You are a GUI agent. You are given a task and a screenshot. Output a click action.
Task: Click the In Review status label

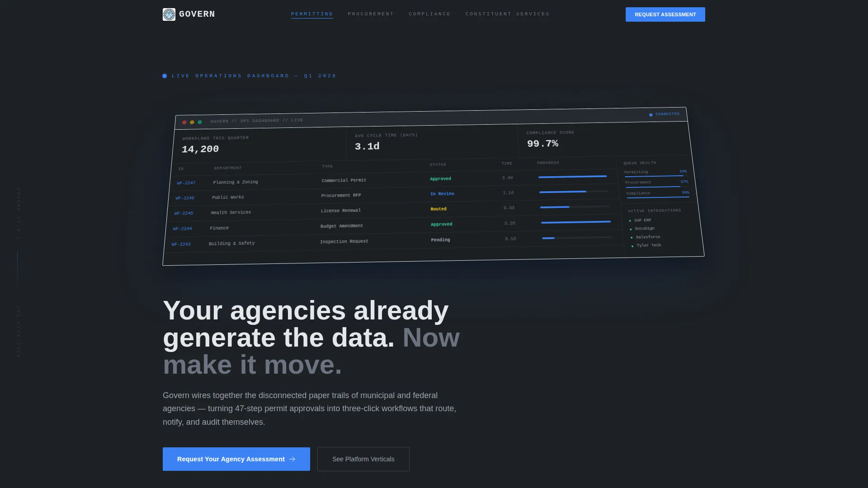442,193
